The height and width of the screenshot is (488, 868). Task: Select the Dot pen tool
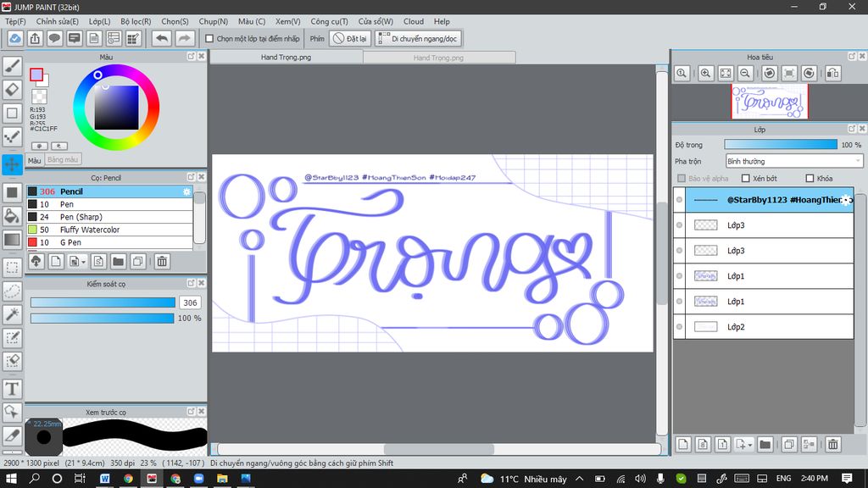coord(12,136)
